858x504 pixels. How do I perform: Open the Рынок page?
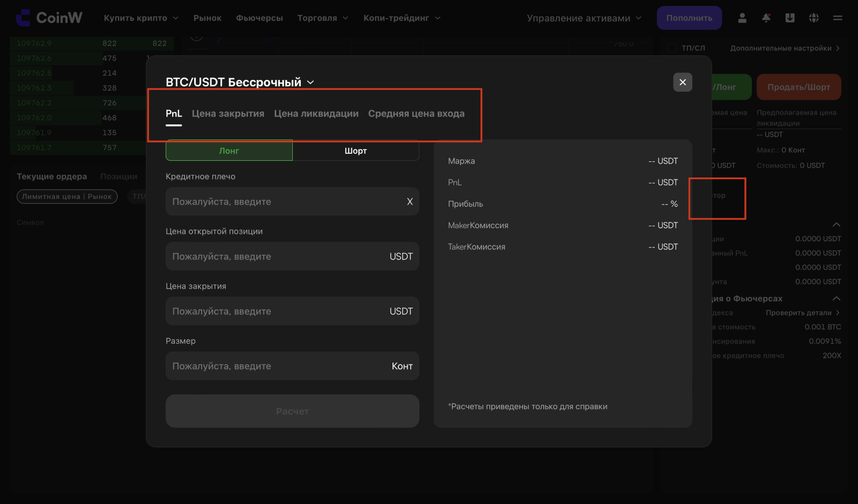(x=208, y=18)
